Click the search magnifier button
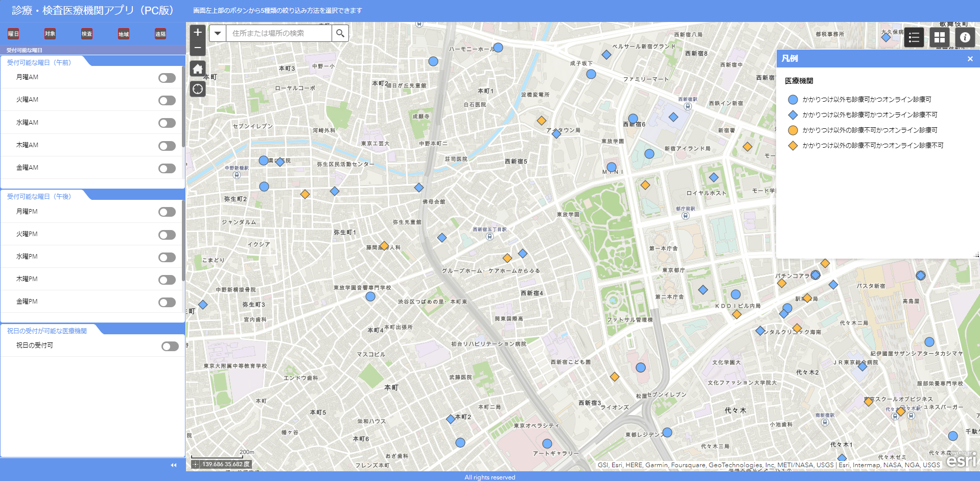Screen dimensions: 980x481 click(x=340, y=33)
